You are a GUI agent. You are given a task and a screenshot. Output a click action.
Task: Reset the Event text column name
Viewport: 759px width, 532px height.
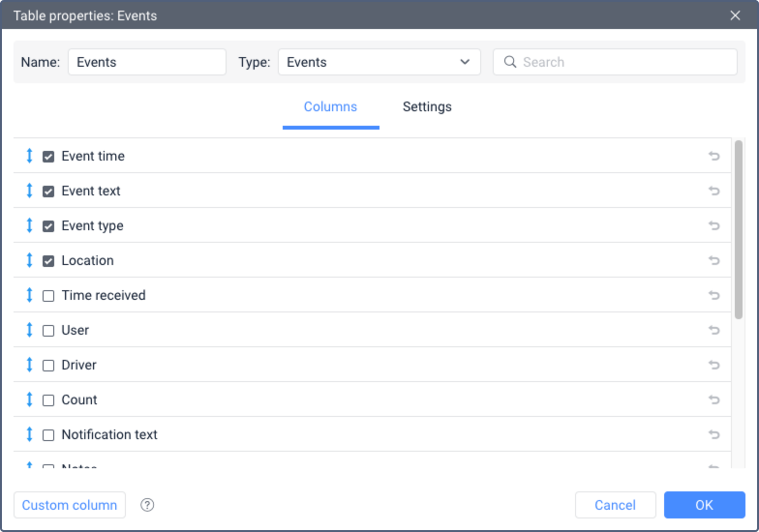point(713,191)
